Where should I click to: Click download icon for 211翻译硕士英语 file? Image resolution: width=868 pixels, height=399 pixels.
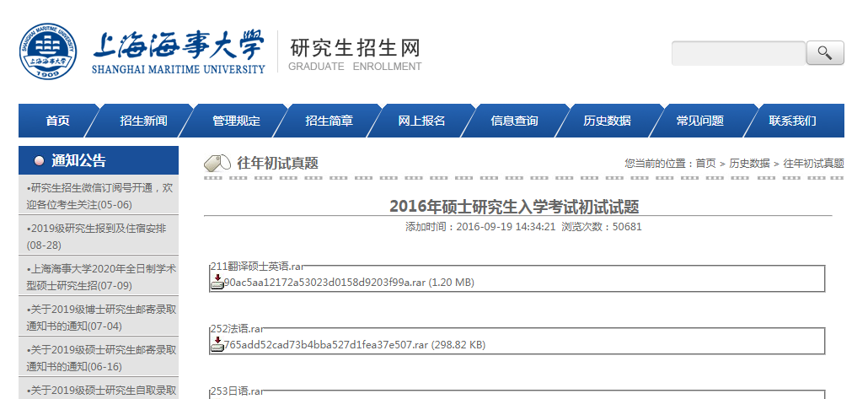pyautogui.click(x=217, y=282)
